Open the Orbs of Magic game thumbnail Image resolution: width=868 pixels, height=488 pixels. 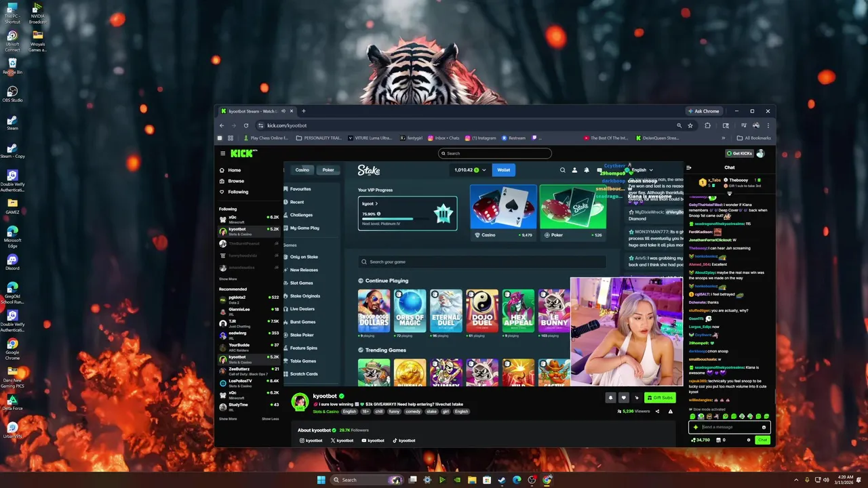[410, 311]
